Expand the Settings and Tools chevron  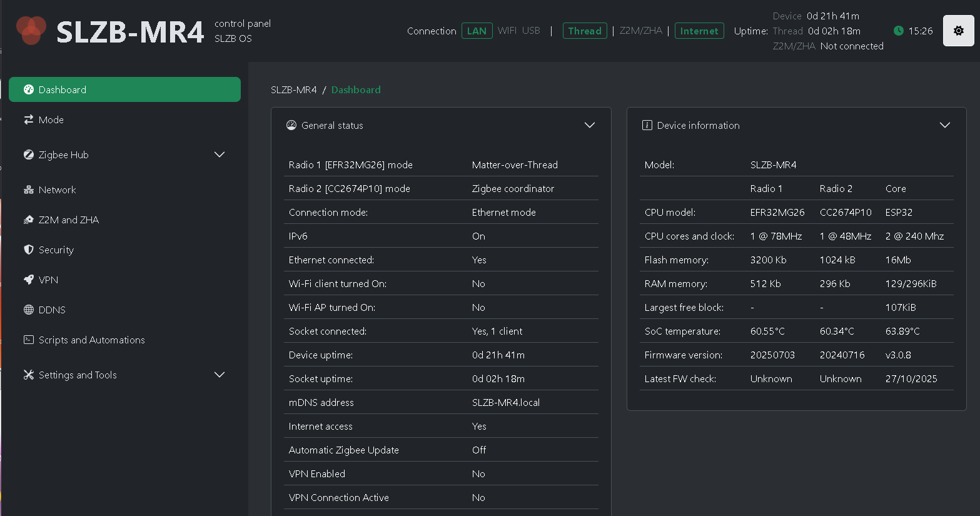(x=220, y=375)
